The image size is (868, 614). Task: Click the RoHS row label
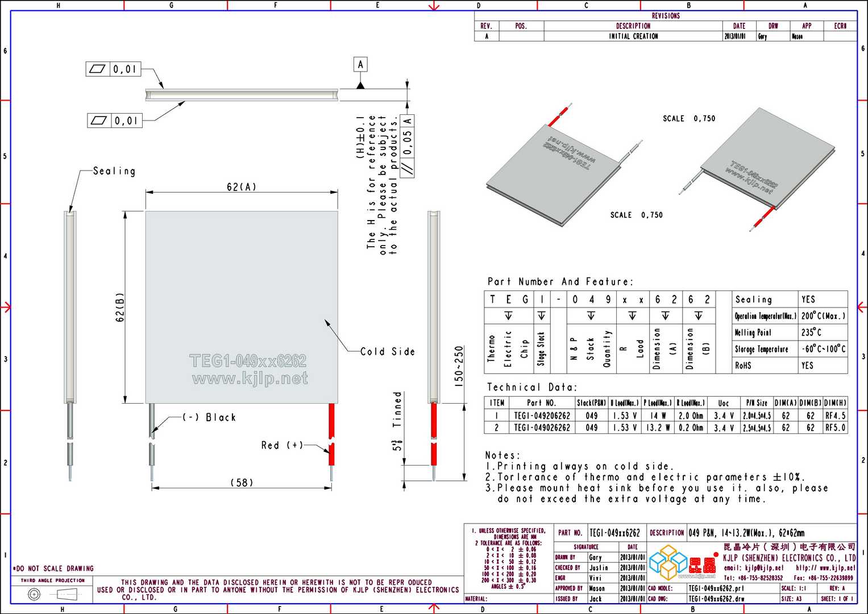[743, 366]
